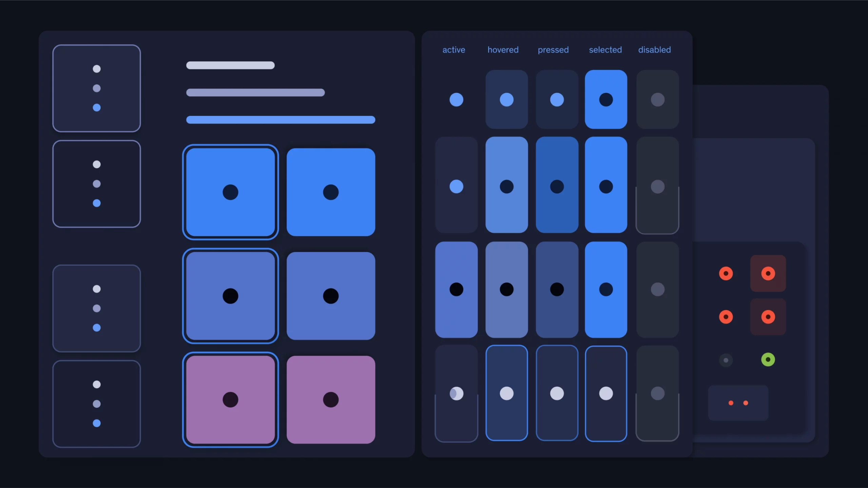
Task: Click the top-left card with three vertical dots
Action: coord(97,88)
